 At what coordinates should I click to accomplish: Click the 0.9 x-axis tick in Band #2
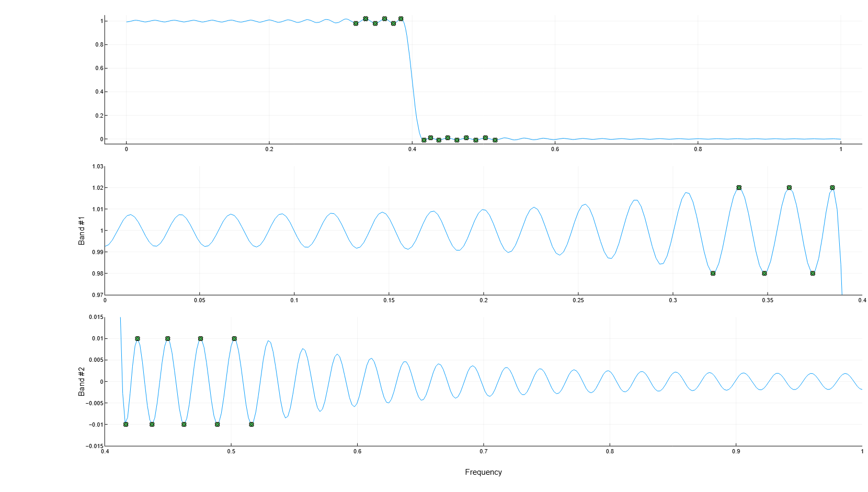tap(736, 451)
